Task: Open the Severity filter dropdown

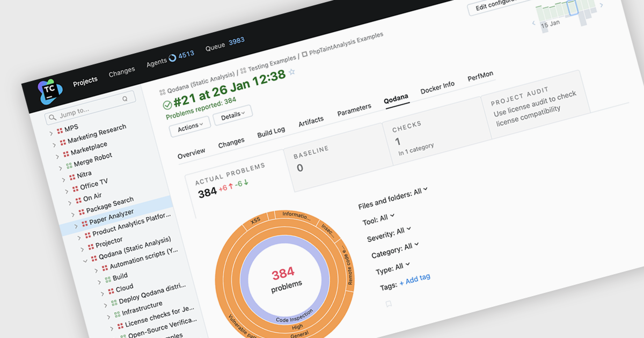Action: click(x=389, y=233)
